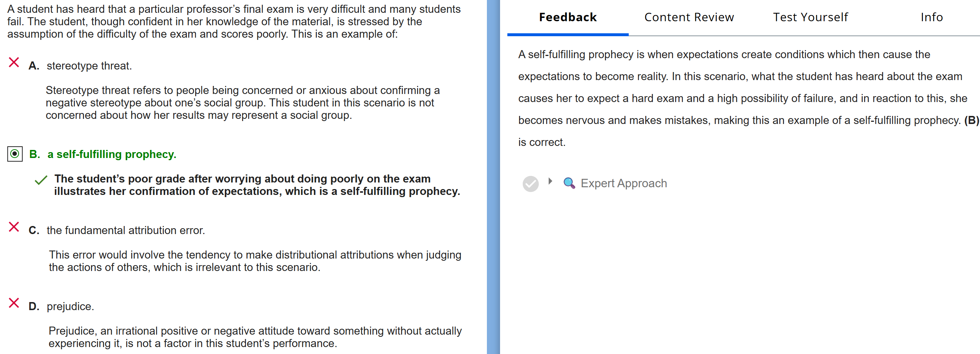Open the Feedback tab
The width and height of the screenshot is (980, 354).
[x=568, y=17]
